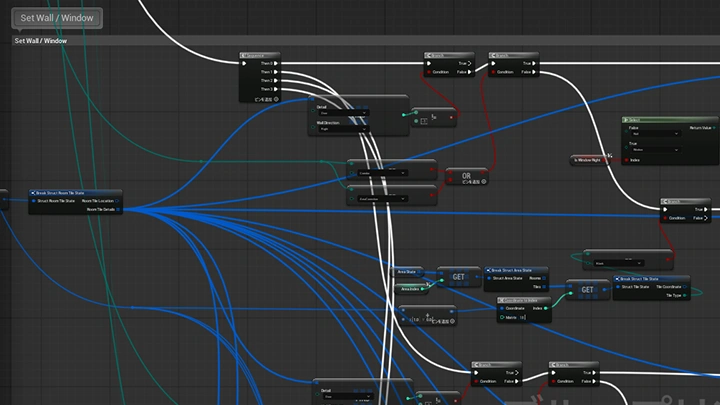
Task: Select the Area Index variable node
Action: pyautogui.click(x=411, y=289)
